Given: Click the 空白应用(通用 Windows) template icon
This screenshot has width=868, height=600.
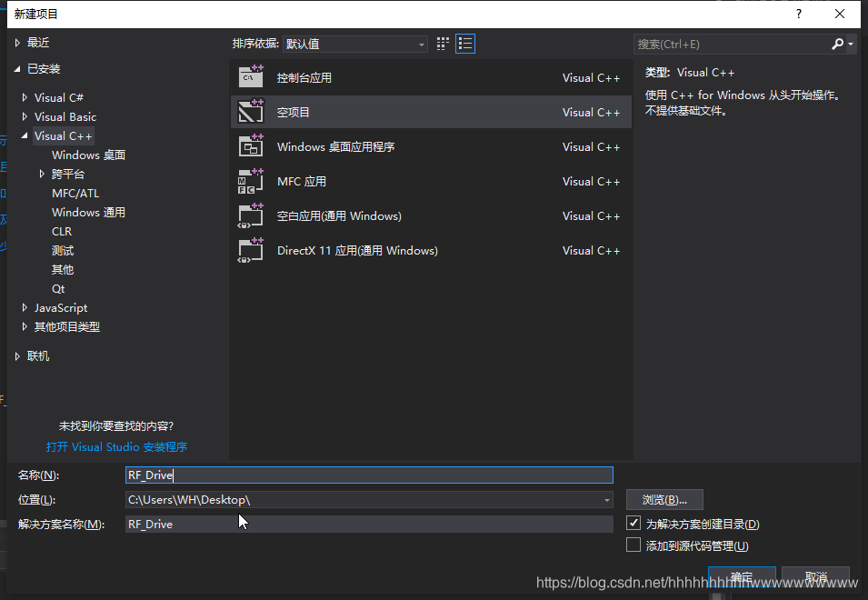Looking at the screenshot, I should click(251, 215).
